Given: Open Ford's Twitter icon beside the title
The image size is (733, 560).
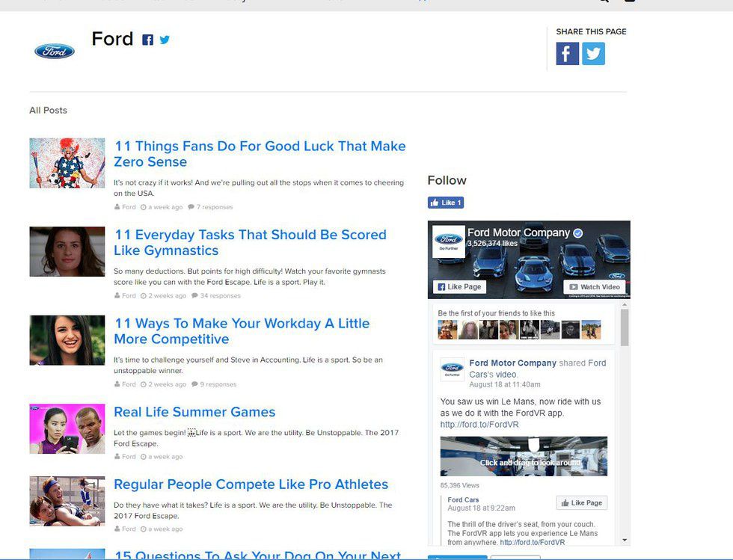Looking at the screenshot, I should [165, 40].
